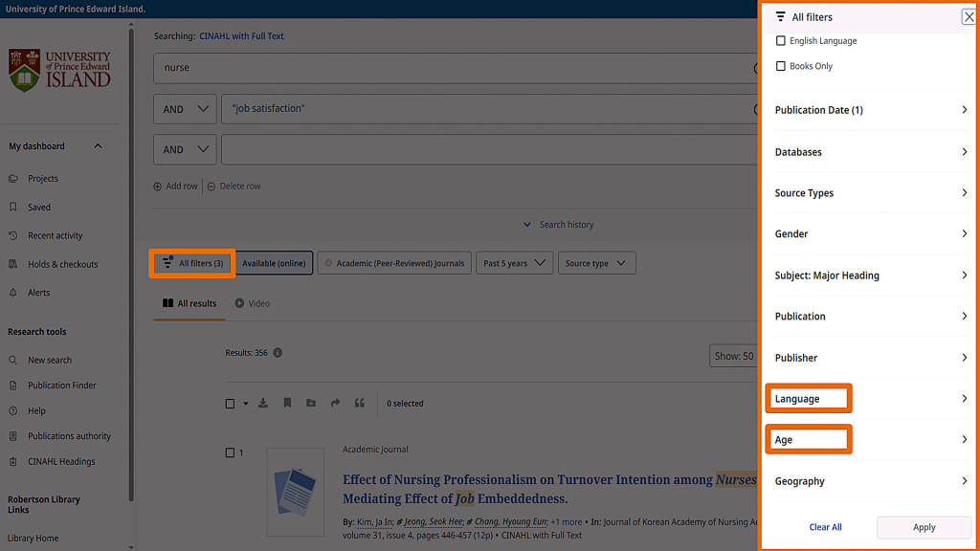Open Alerts from the dashboard sidebar
This screenshot has height=551, width=980.
(x=38, y=293)
